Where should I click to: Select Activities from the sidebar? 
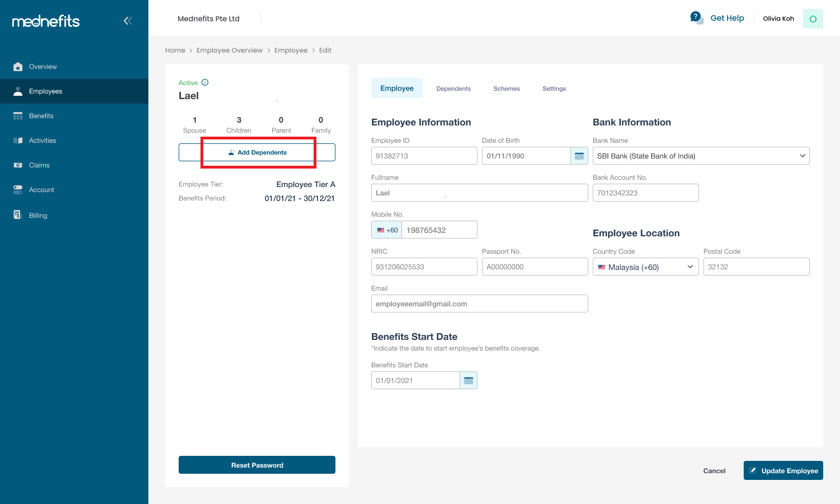point(43,140)
